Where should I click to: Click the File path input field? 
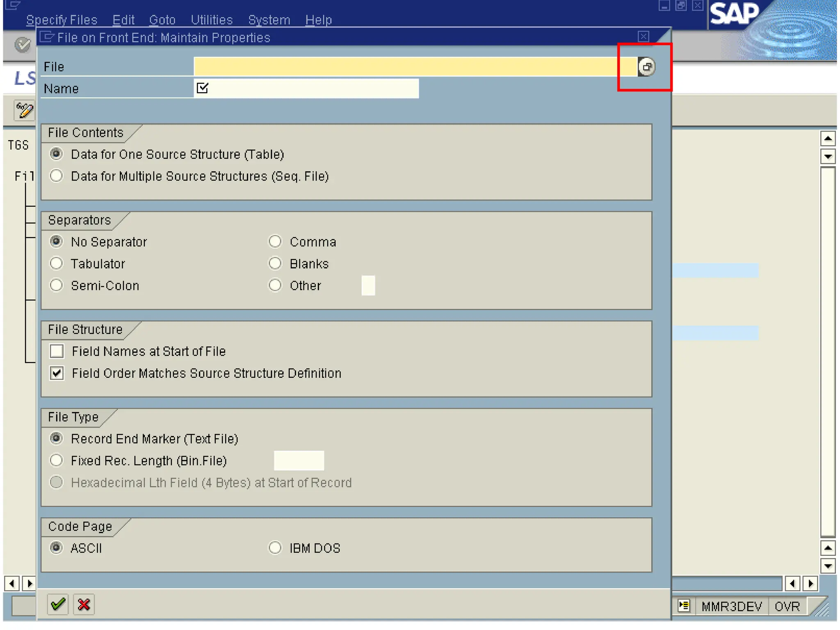coord(414,67)
